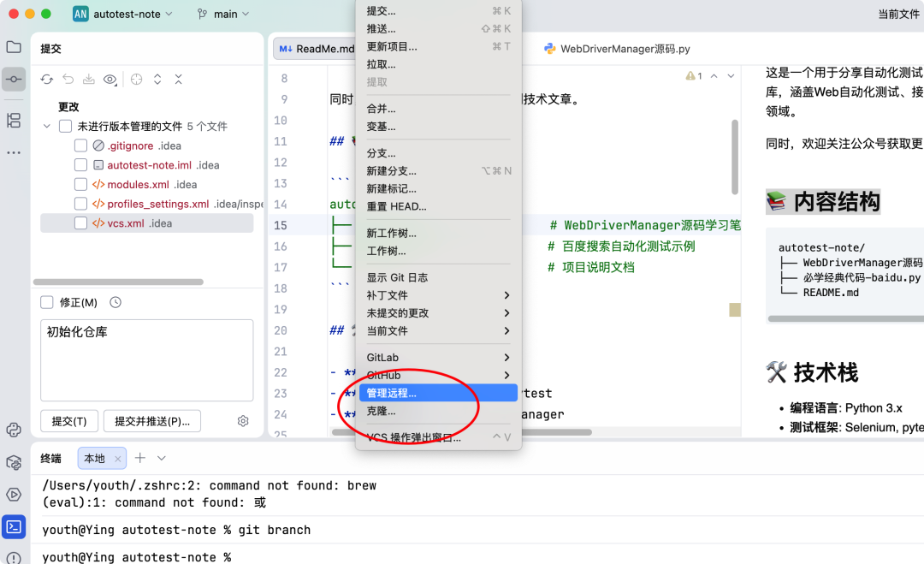This screenshot has width=924, height=564.
Task: Expand the 未提交的更改 submenu
Action: click(x=438, y=313)
